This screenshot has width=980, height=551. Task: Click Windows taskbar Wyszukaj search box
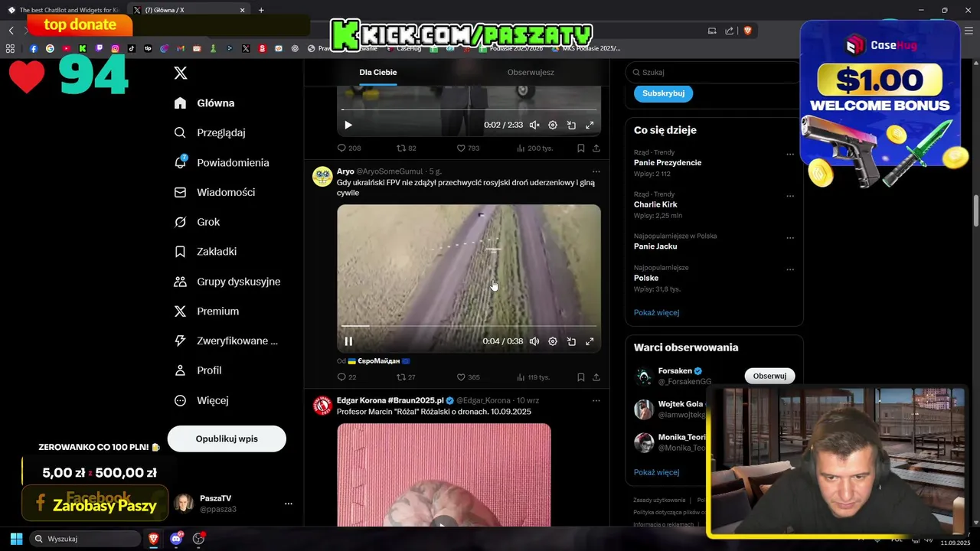coord(85,539)
